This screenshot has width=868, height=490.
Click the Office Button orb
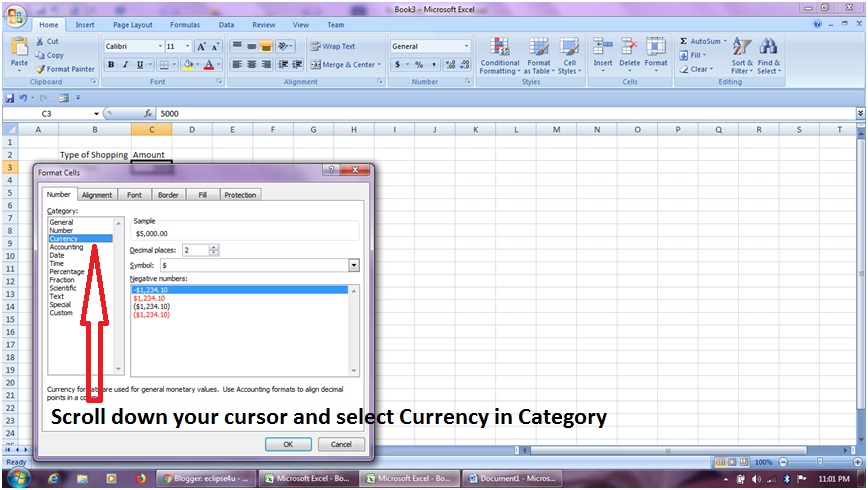tap(15, 16)
